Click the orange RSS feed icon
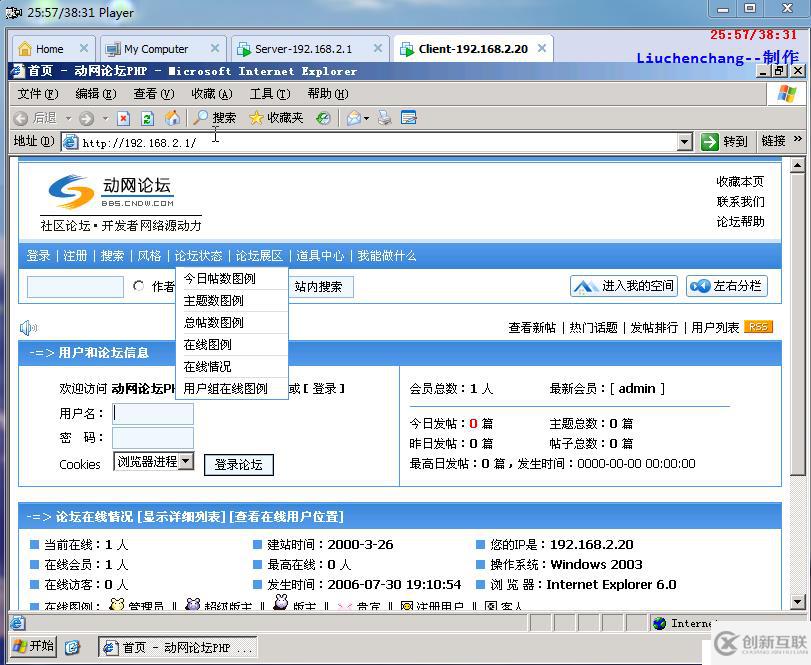 (758, 327)
